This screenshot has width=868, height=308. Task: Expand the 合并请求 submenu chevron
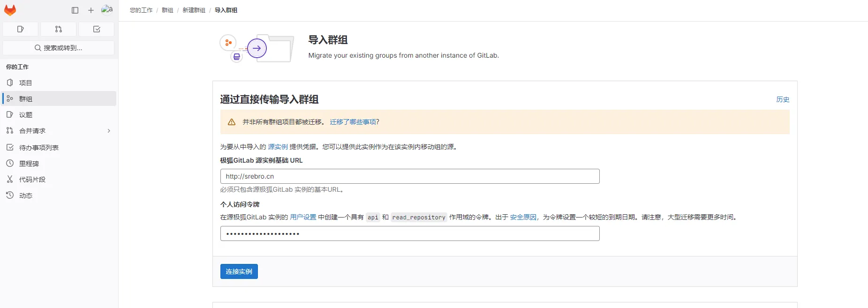(x=109, y=131)
